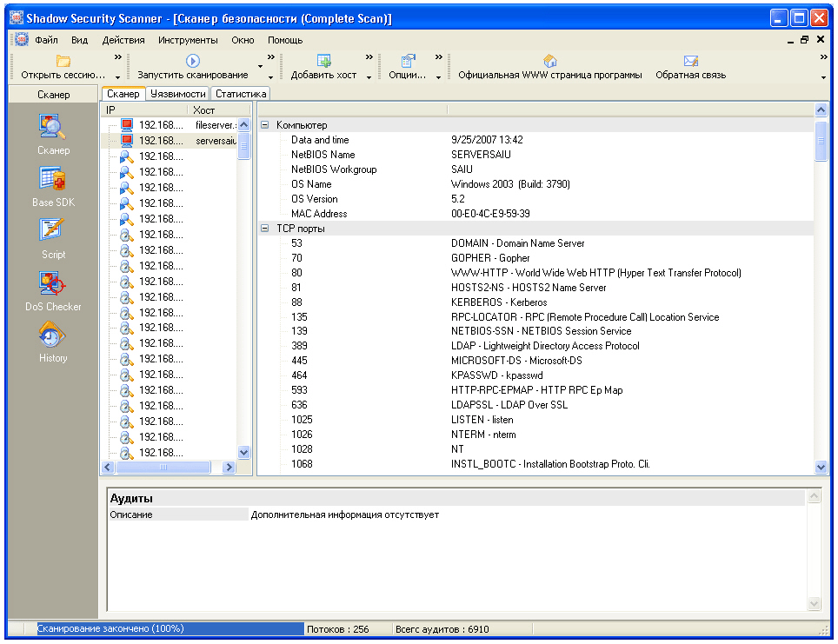Click the host list horizontal scrollbar
Screen dimensions: 838x644
coord(163,467)
